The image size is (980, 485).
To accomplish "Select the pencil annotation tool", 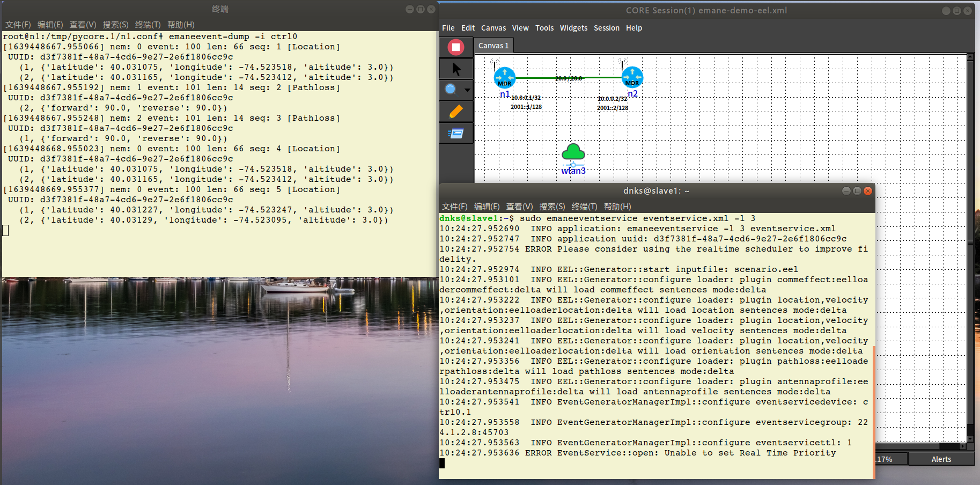I will pyautogui.click(x=456, y=112).
